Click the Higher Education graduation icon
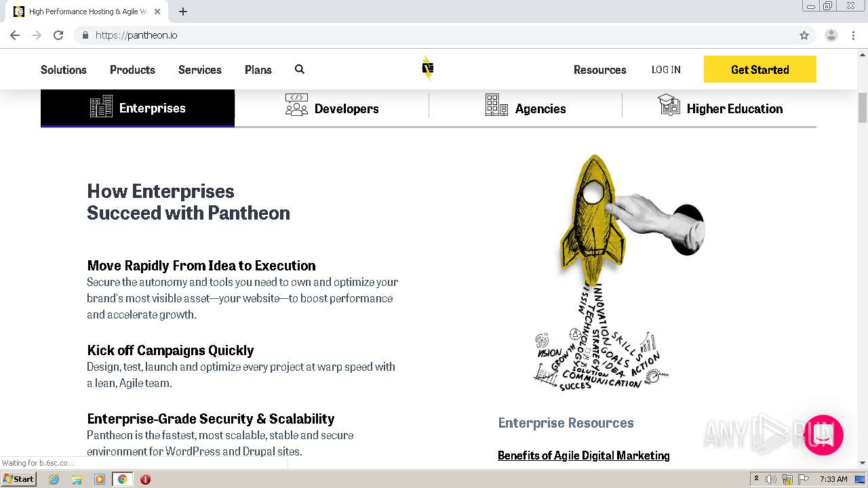Screen dimensions: 868x488 (669, 105)
